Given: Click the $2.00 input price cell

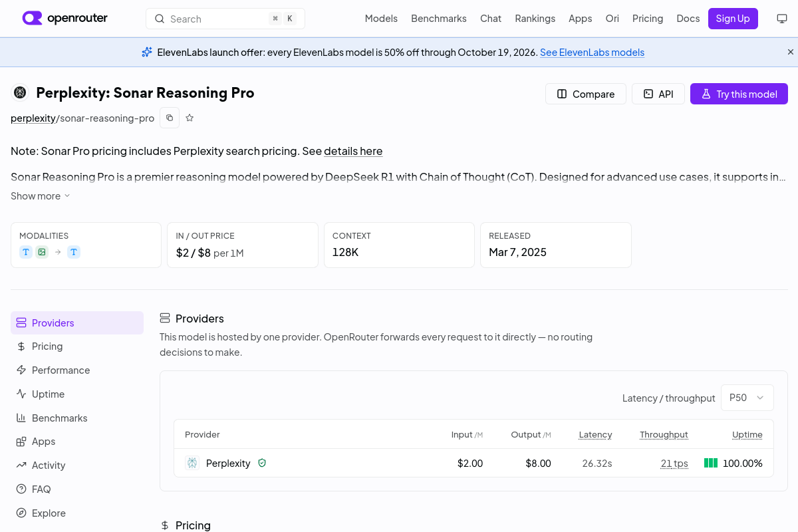Looking at the screenshot, I should (x=470, y=463).
